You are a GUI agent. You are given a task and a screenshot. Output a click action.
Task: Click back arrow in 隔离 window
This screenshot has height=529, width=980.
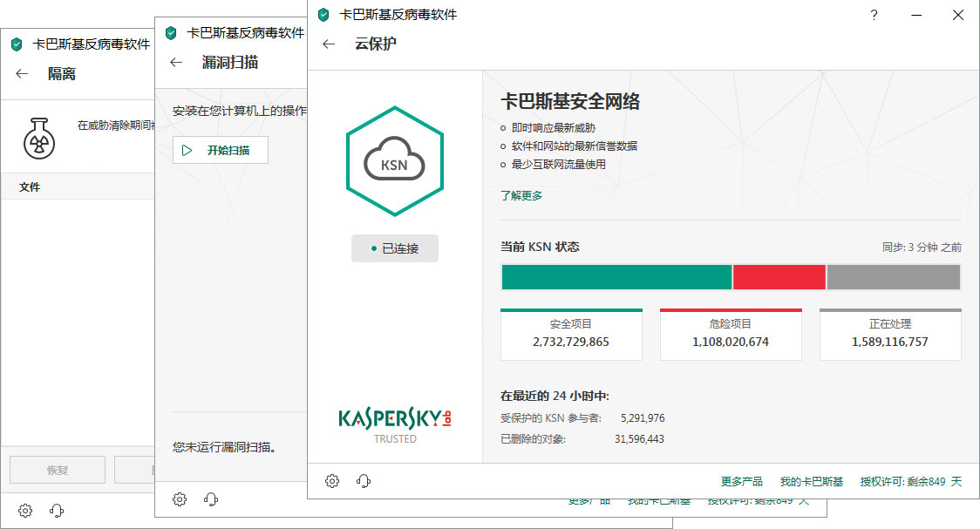22,74
